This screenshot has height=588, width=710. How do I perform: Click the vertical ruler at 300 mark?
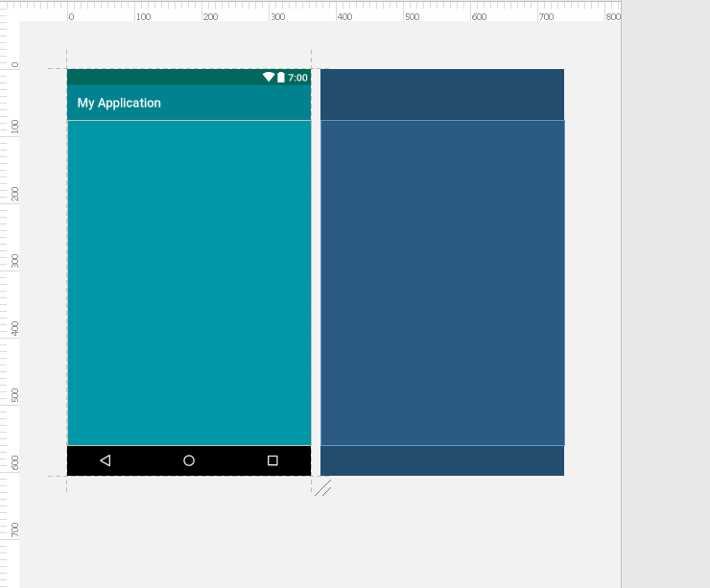[x=15, y=261]
